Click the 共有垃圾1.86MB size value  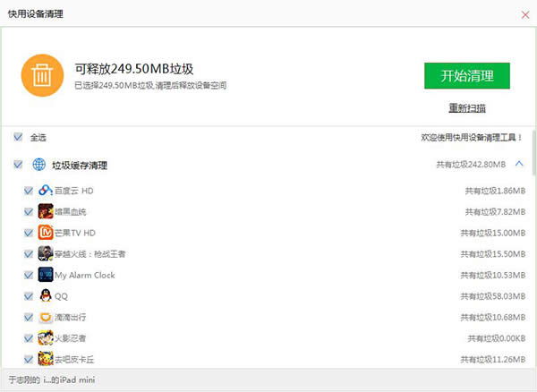495,191
